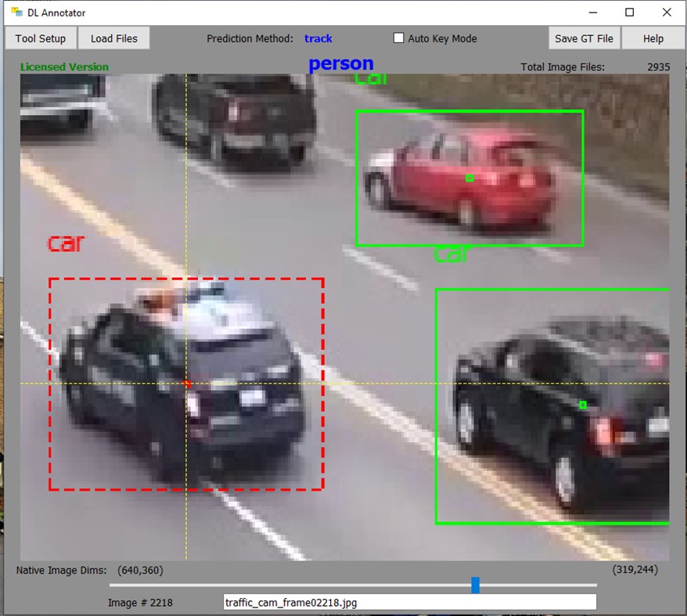Viewport: 687px width, 616px height.
Task: Click the 'Prediction Method:' label
Action: point(250,38)
